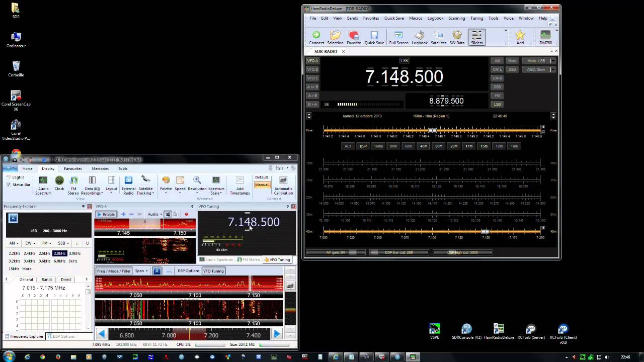Select Manual contrast in the ribbon
The image size is (644, 362).
(262, 185)
